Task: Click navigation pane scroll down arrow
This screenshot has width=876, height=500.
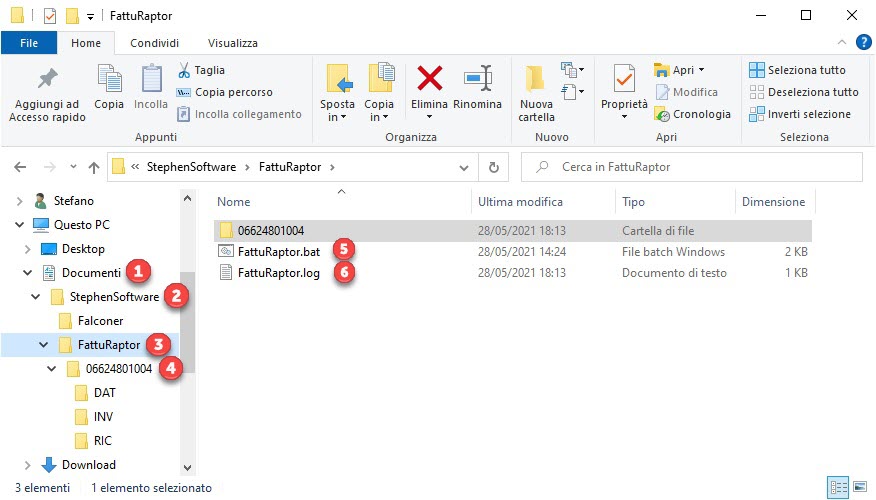Action: pos(188,468)
